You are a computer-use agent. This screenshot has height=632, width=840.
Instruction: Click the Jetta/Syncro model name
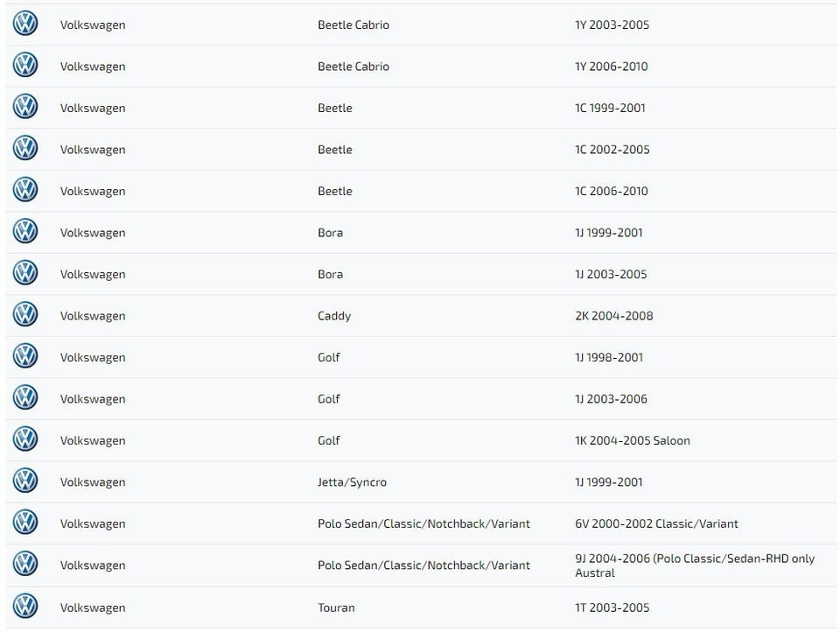tap(352, 482)
